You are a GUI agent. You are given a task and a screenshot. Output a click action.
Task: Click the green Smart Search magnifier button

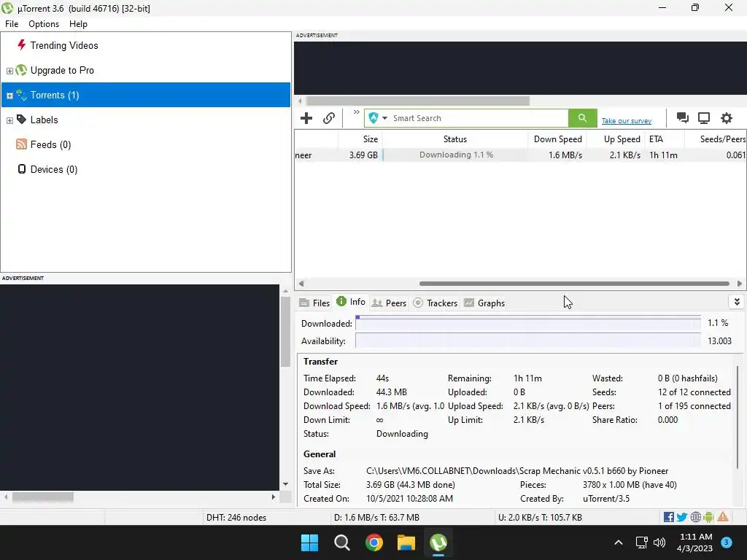(x=582, y=118)
